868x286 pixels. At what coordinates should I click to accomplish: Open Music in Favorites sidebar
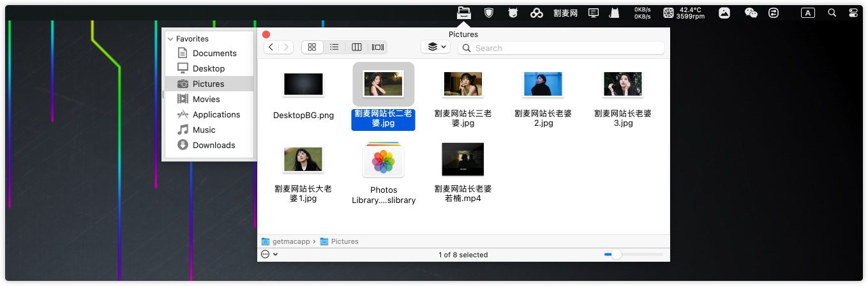coord(209,130)
